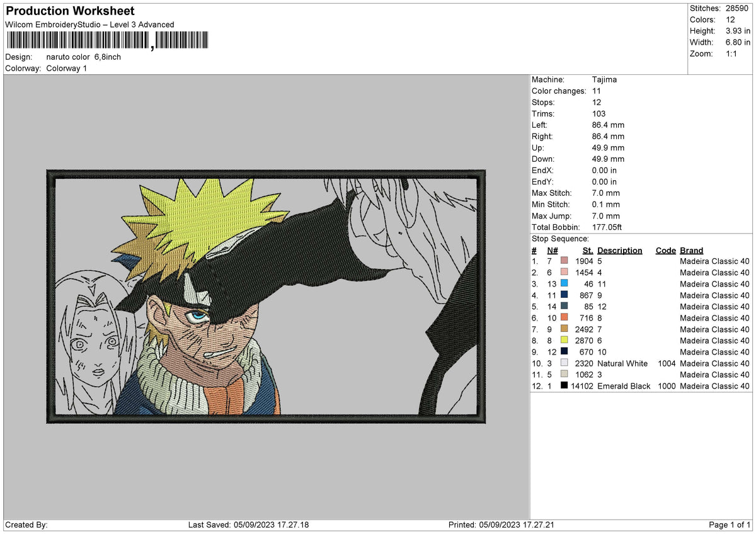
Task: Click the 'Max Jump:' label
Action: pos(552,216)
